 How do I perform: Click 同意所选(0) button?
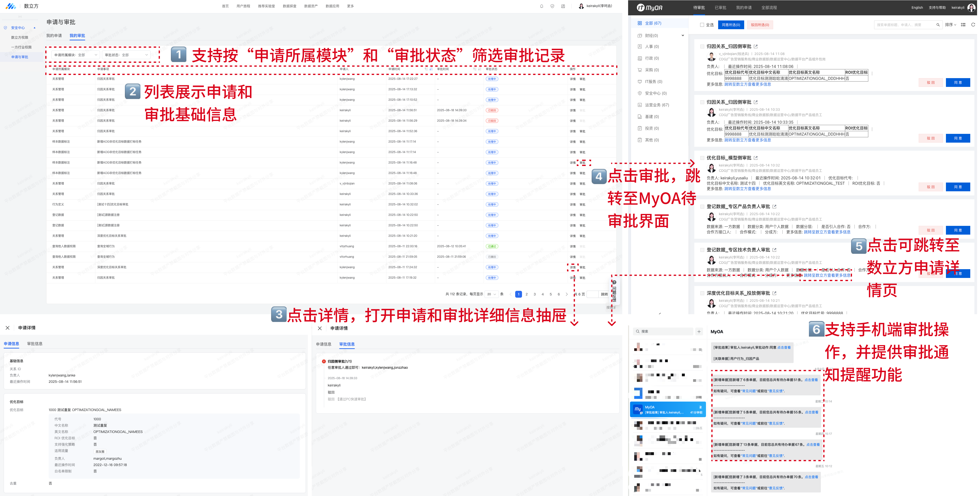[731, 25]
